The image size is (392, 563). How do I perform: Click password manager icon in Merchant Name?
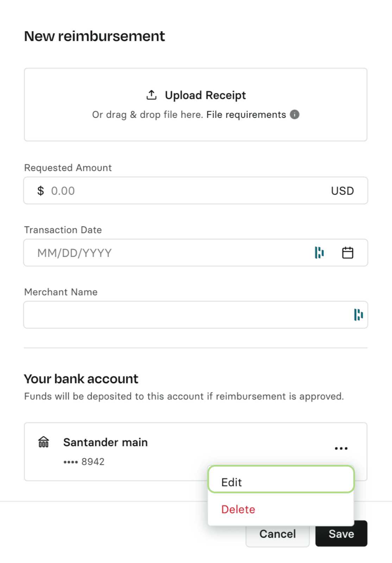point(358,315)
